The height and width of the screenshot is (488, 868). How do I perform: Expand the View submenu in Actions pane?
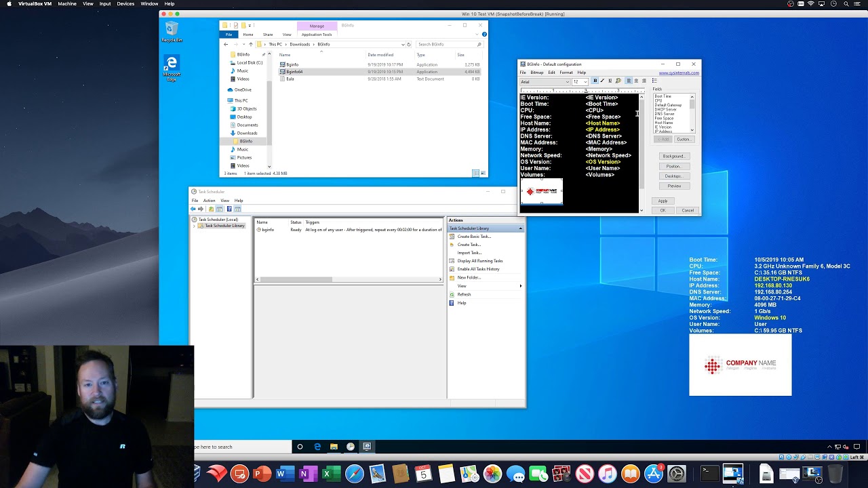click(521, 286)
